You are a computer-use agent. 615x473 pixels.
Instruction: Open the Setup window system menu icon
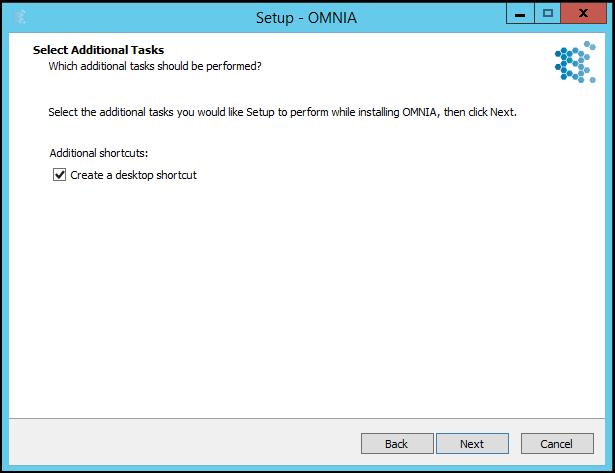(x=18, y=17)
